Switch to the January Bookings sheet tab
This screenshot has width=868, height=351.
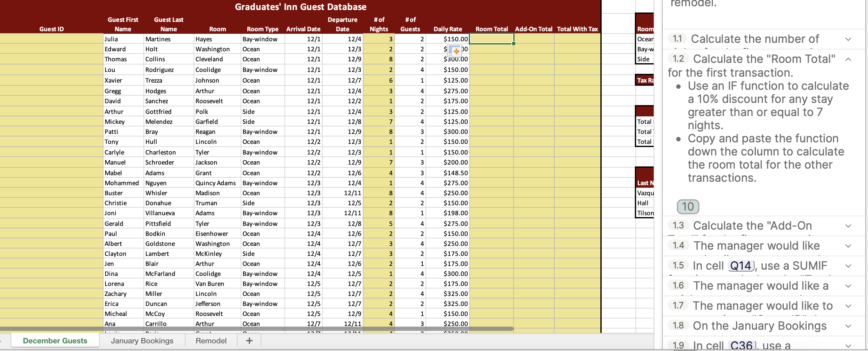[x=142, y=341]
